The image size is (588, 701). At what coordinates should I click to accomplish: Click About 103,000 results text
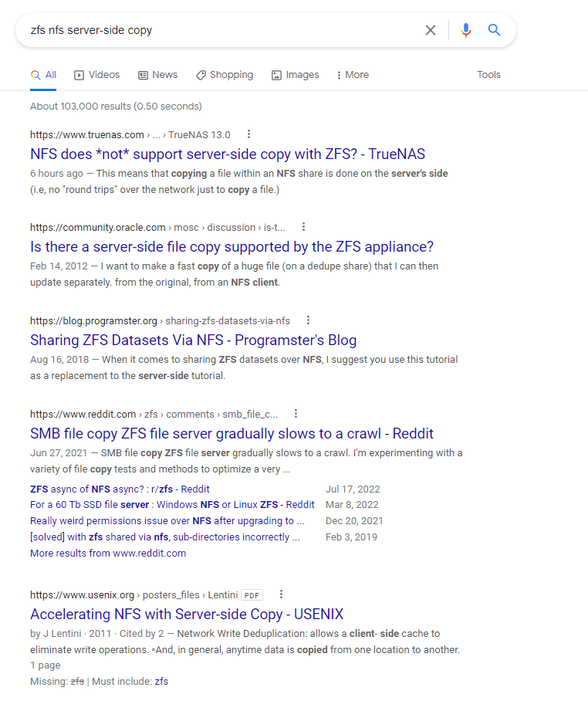tap(117, 107)
